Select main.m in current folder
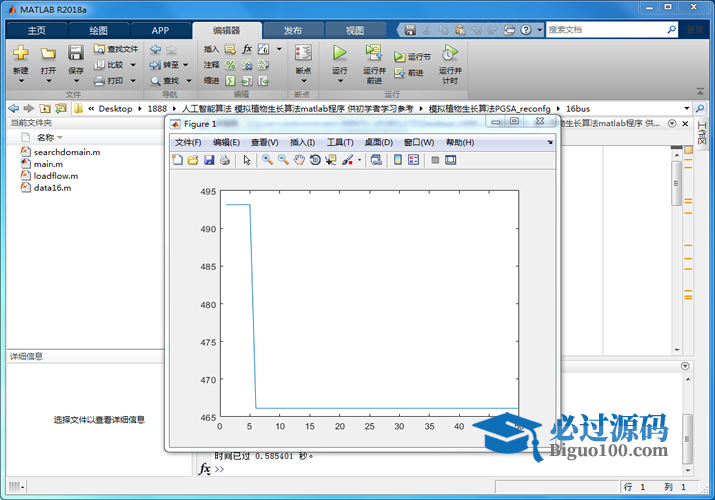The height and width of the screenshot is (500, 715). pyautogui.click(x=48, y=164)
